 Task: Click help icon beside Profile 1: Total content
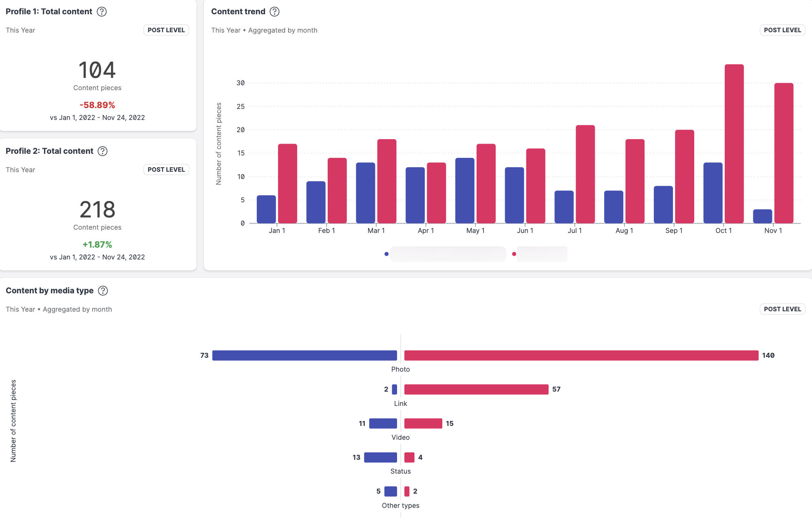[x=101, y=12]
